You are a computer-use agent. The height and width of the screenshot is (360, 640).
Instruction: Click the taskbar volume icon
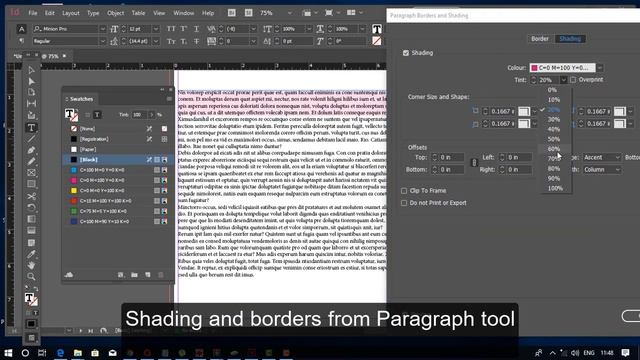(x=575, y=353)
